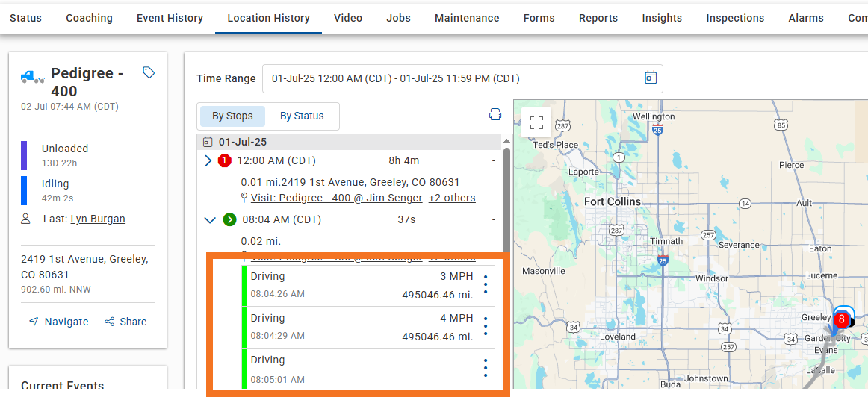Open the Inspections tab
The height and width of the screenshot is (397, 868).
point(735,18)
